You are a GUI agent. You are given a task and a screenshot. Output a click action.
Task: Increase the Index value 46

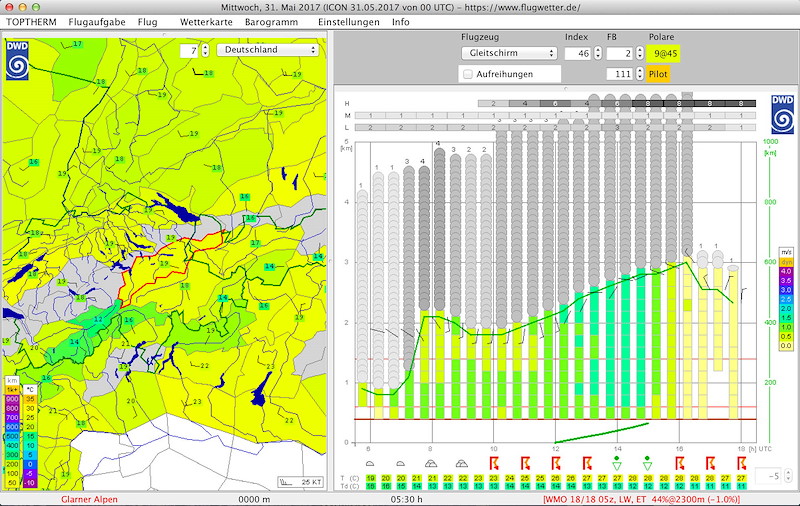598,50
